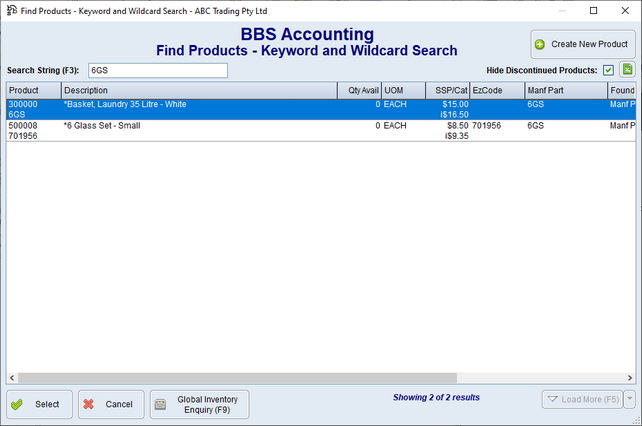This screenshot has width=642, height=426.
Task: Open dropdown arrow beside Load More
Action: click(x=629, y=400)
